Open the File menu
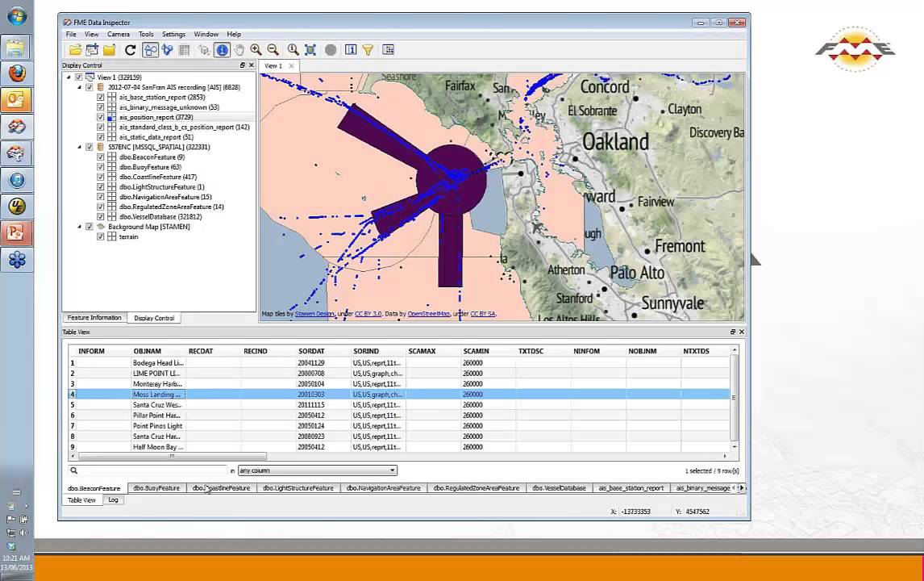 tap(71, 34)
